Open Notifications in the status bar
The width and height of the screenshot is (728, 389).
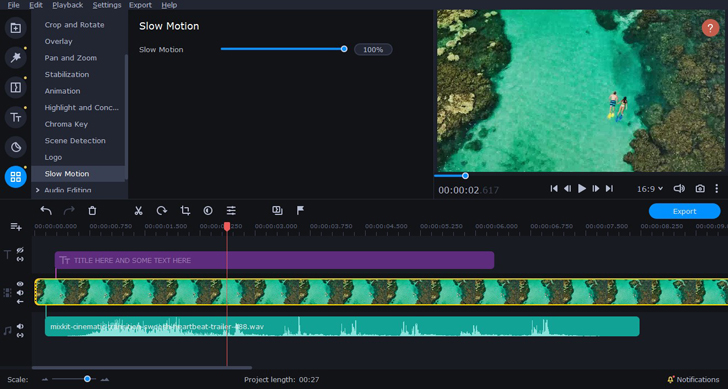693,379
